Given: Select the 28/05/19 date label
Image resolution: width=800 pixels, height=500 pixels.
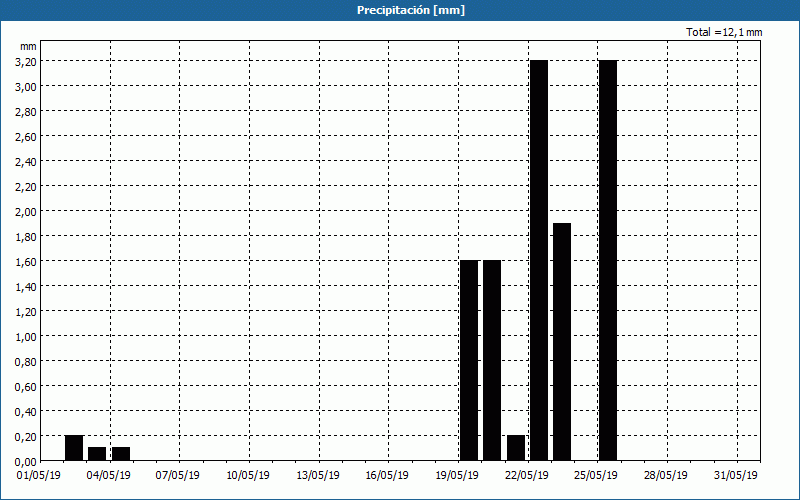Looking at the screenshot, I should [666, 476].
